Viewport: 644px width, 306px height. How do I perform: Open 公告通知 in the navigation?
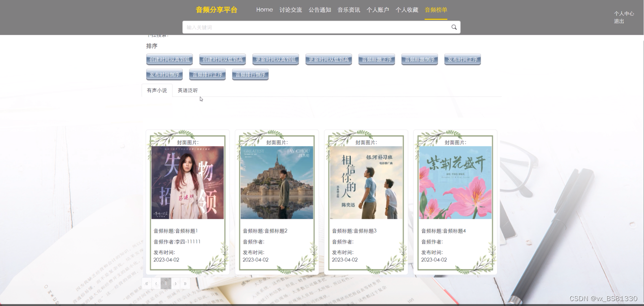point(320,10)
